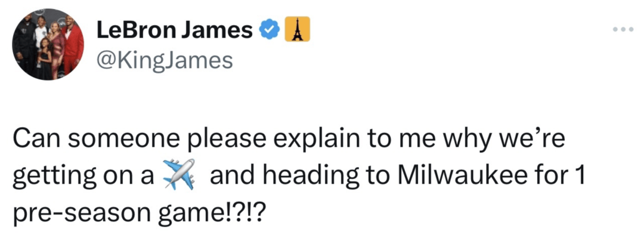Click the Eiffel Tower affiliate badge
The height and width of the screenshot is (238, 644).
tap(298, 30)
